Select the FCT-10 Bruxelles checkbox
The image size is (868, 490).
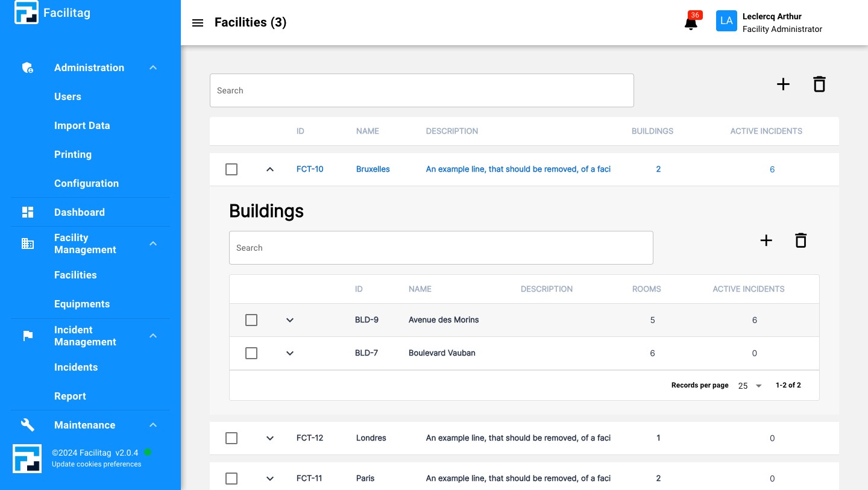(231, 169)
